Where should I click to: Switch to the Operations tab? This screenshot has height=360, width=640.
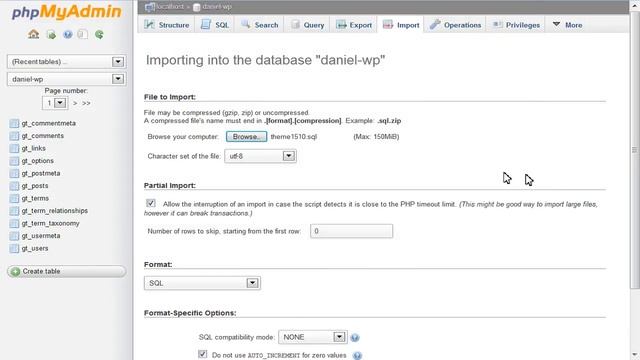point(455,25)
